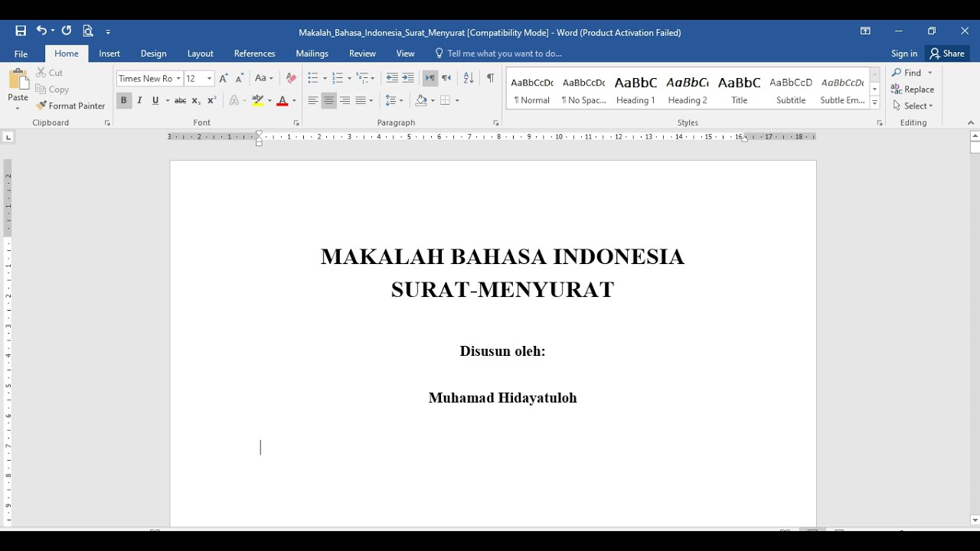Clear all formatting
Screen dimensions: 980x551
click(x=291, y=78)
